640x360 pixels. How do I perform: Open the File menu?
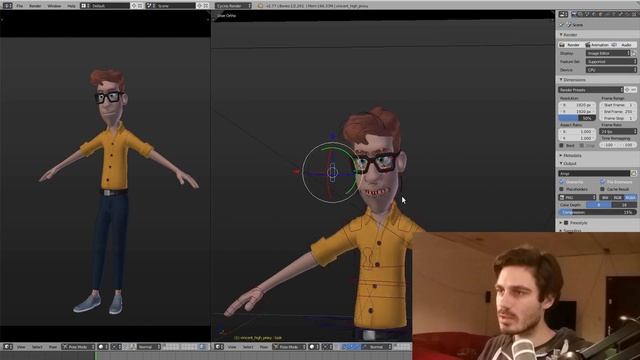19,6
